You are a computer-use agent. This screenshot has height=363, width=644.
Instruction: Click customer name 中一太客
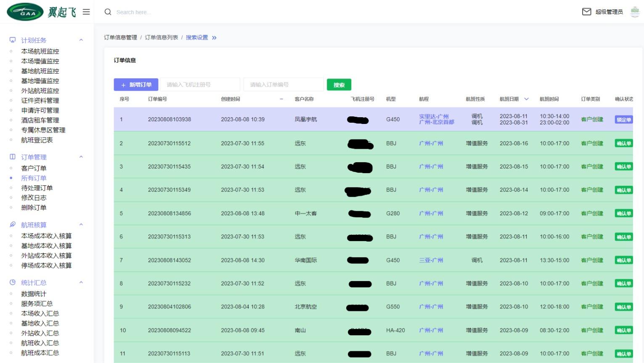point(306,213)
